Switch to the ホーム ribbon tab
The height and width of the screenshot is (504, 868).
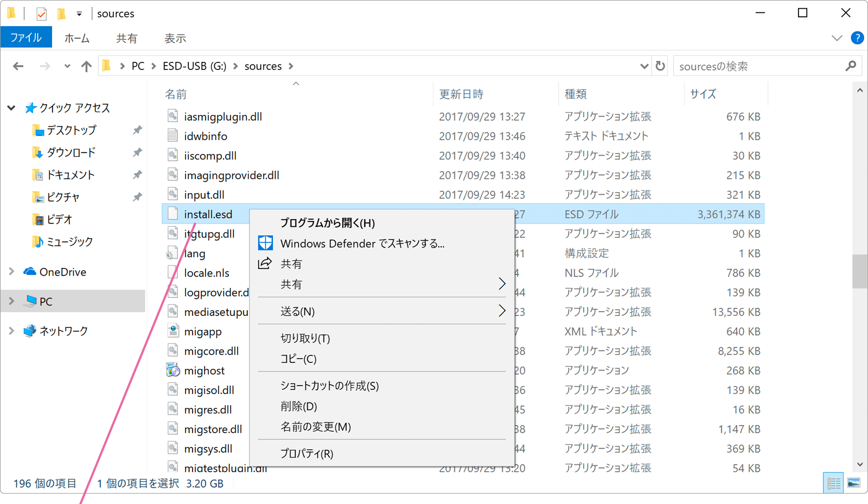pyautogui.click(x=77, y=38)
